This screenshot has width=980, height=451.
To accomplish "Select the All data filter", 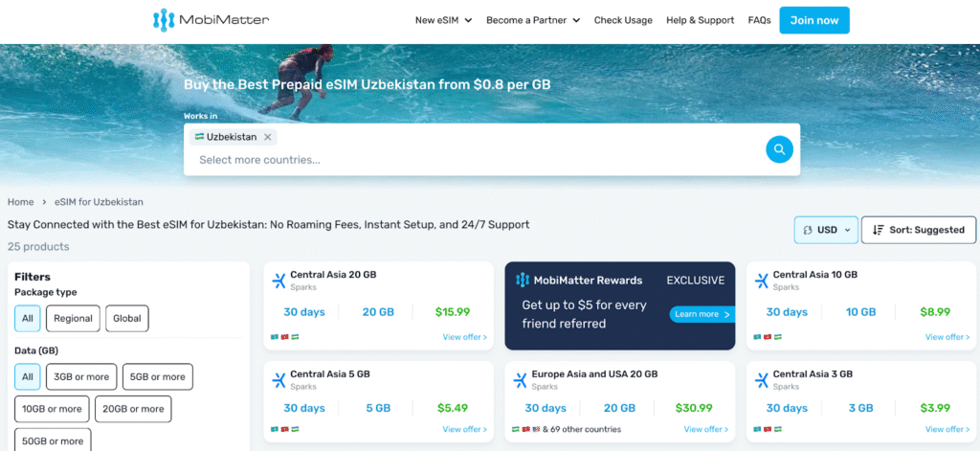I will [28, 376].
